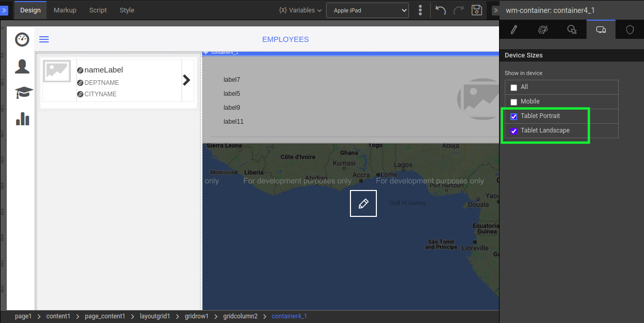Viewport: 644px width, 323px height.
Task: Click the graduation cap icon in the left nav
Action: pyautogui.click(x=23, y=93)
